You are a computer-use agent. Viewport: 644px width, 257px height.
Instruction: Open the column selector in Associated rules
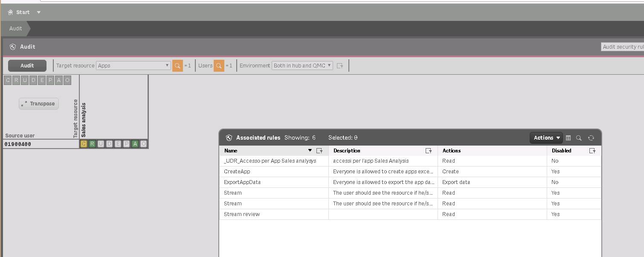point(568,138)
